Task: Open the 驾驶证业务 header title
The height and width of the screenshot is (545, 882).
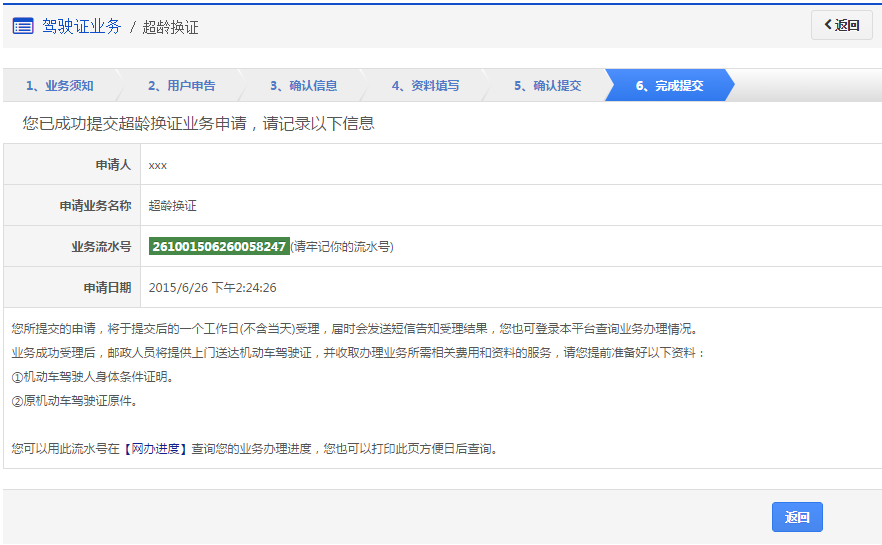Action: click(81, 26)
